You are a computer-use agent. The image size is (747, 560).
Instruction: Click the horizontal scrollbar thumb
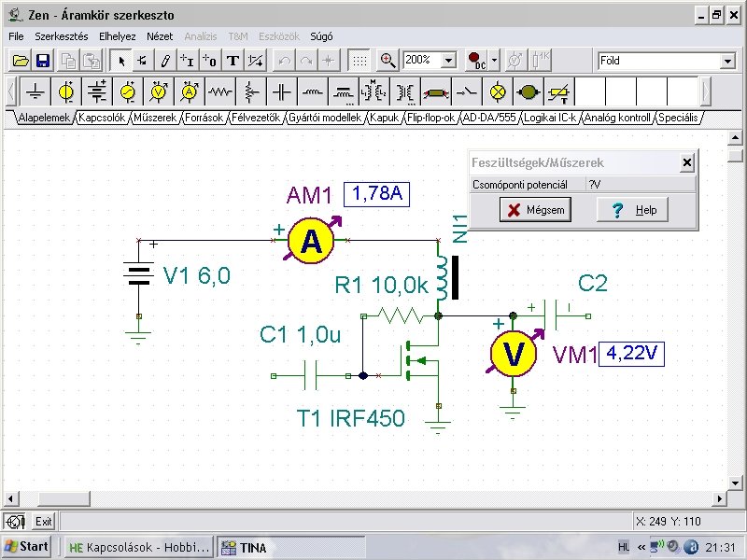coord(63,498)
